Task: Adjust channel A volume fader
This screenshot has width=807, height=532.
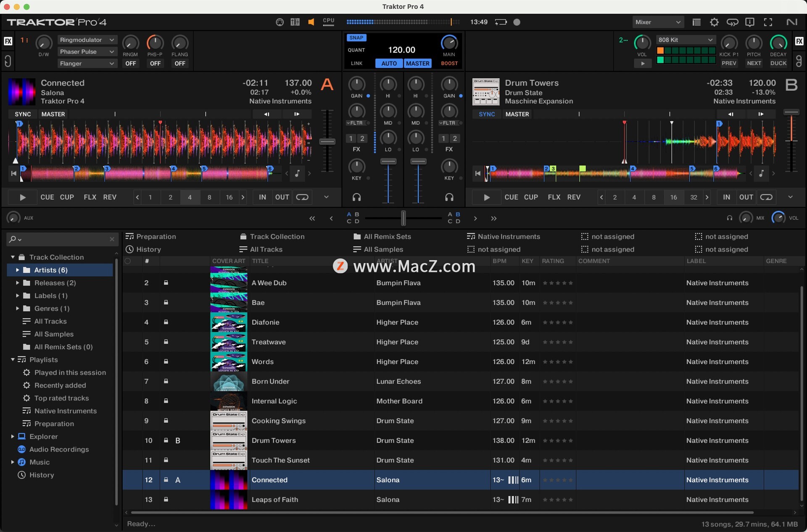Action: point(388,162)
